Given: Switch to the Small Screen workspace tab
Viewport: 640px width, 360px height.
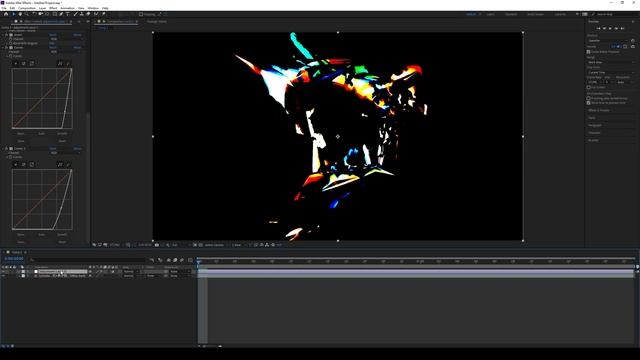Looking at the screenshot, I should click(536, 14).
